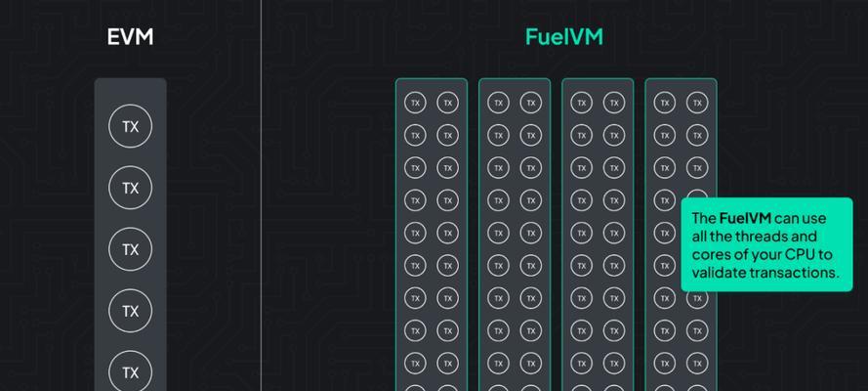Click top-right TX circle of fourth FuelVM column

(697, 103)
